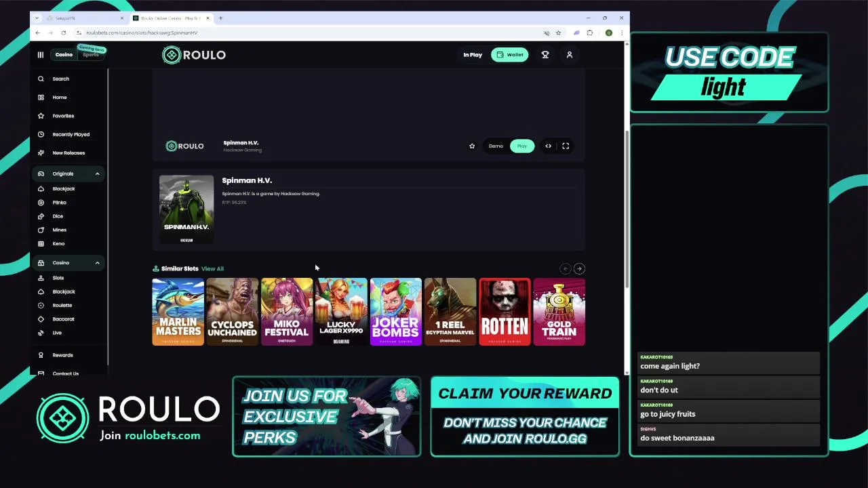Screen dimensions: 868x488
Task: Open the Chrome tab search dropdown
Action: click(x=37, y=18)
